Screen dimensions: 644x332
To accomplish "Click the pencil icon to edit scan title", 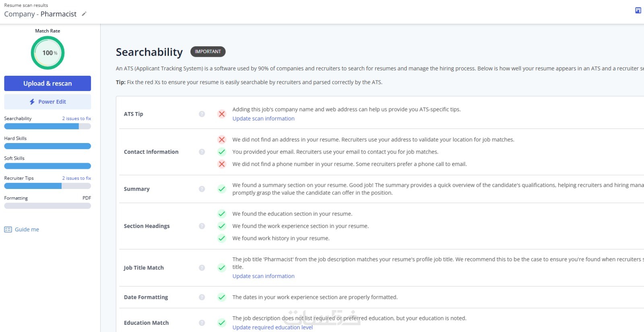I will point(84,14).
